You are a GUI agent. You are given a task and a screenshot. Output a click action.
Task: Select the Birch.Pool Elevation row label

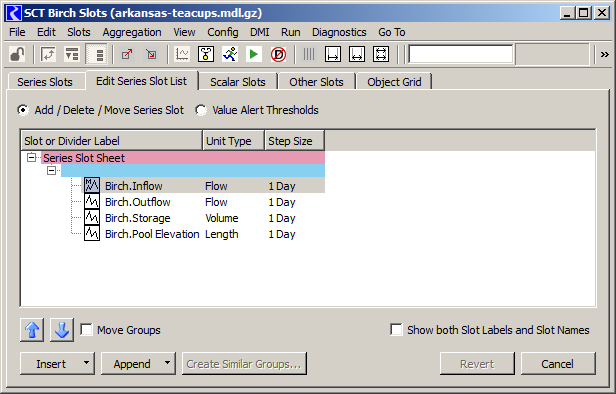152,234
